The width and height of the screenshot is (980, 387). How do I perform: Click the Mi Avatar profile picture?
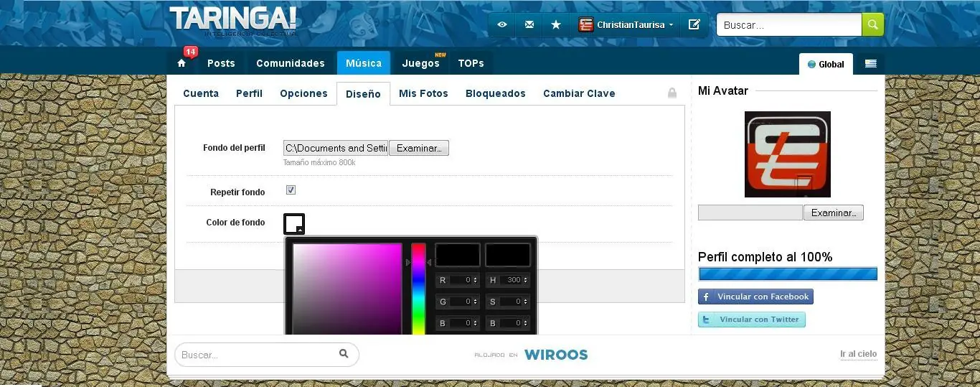click(788, 154)
